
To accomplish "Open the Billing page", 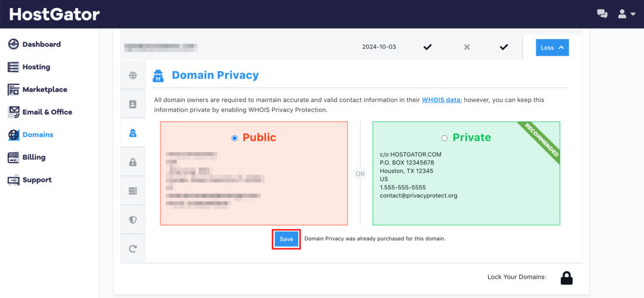I will tap(34, 157).
